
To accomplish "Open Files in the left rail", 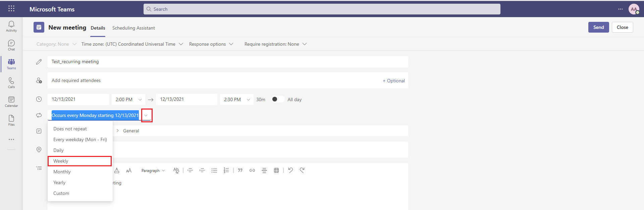I will [x=11, y=120].
